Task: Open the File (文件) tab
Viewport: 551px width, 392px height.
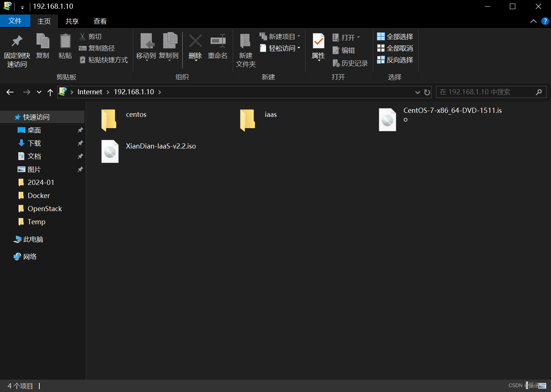Action: 15,21
